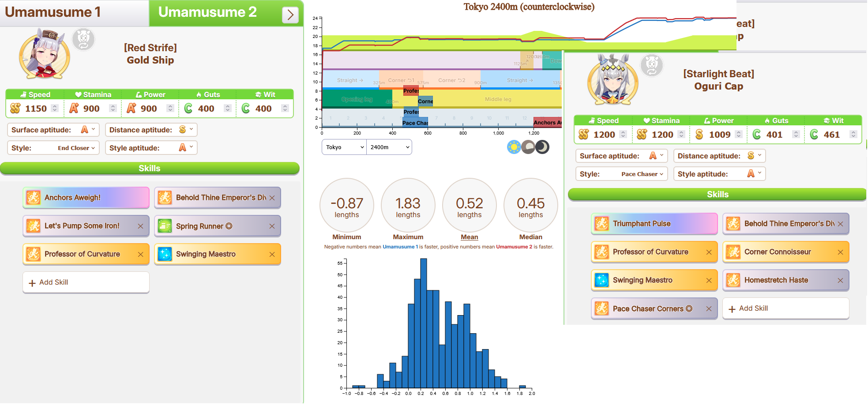Screen dimensions: 868x406
Task: Remove the Spring Runner skill
Action: (272, 226)
